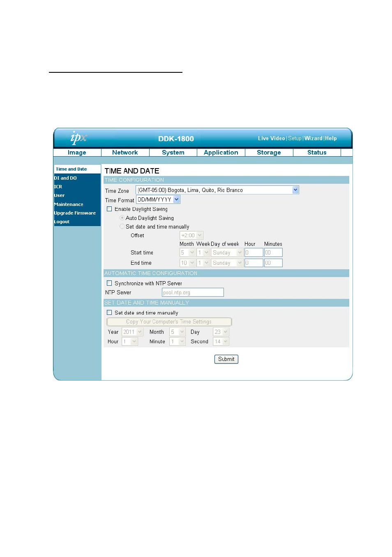Open the Year dropdown

(x=132, y=332)
